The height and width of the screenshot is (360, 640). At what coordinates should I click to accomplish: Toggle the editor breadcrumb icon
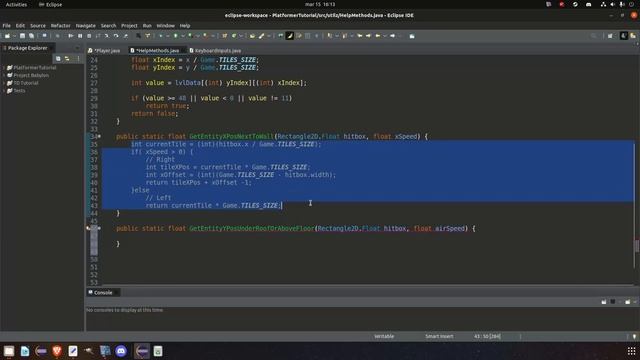[x=280, y=36]
